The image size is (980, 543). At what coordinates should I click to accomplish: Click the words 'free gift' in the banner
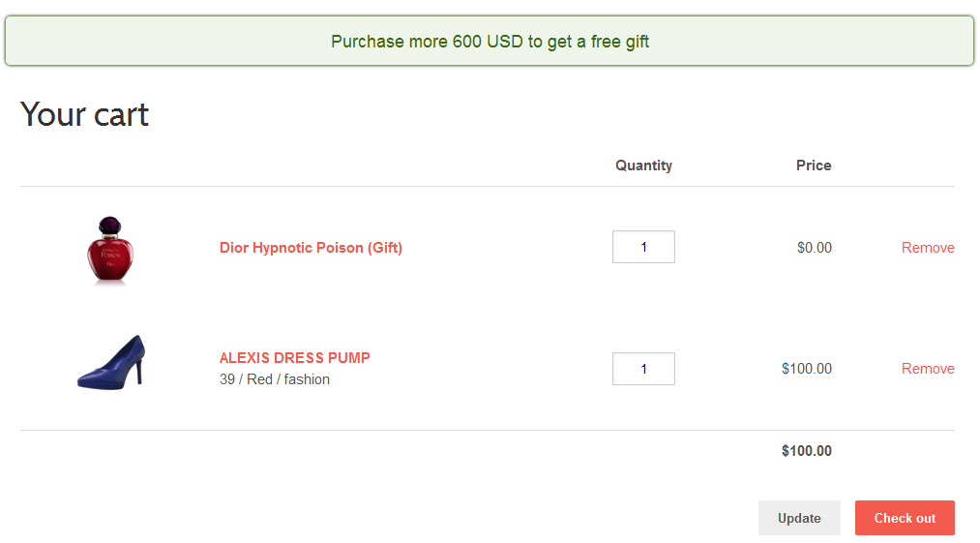point(620,42)
